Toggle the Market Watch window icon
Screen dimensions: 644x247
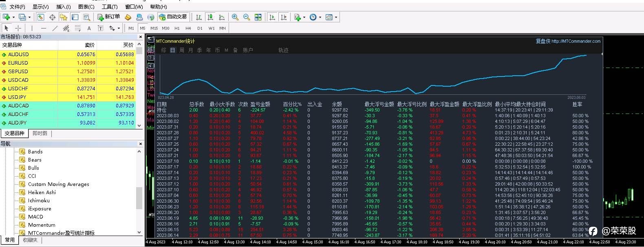[x=41, y=17]
